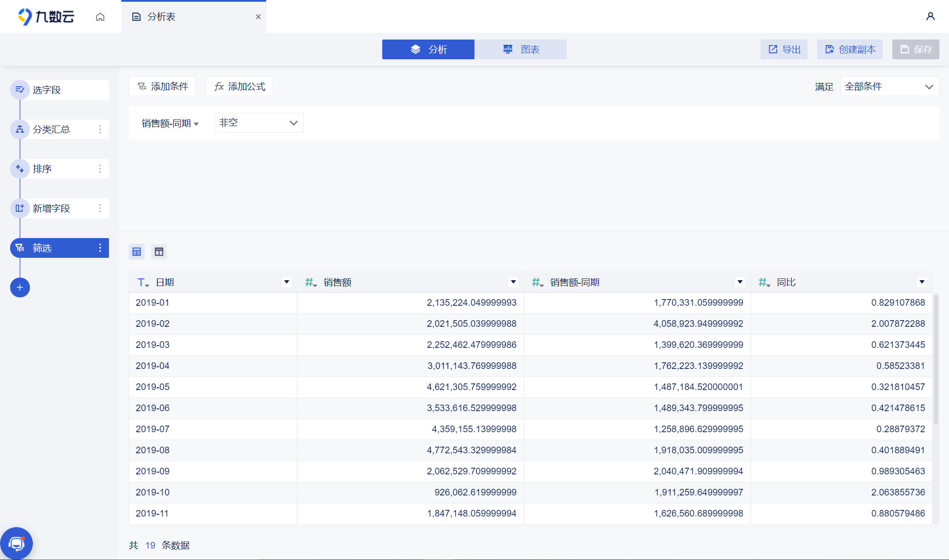Open the 同比 column dropdown arrow
The height and width of the screenshot is (560, 949).
(x=922, y=282)
